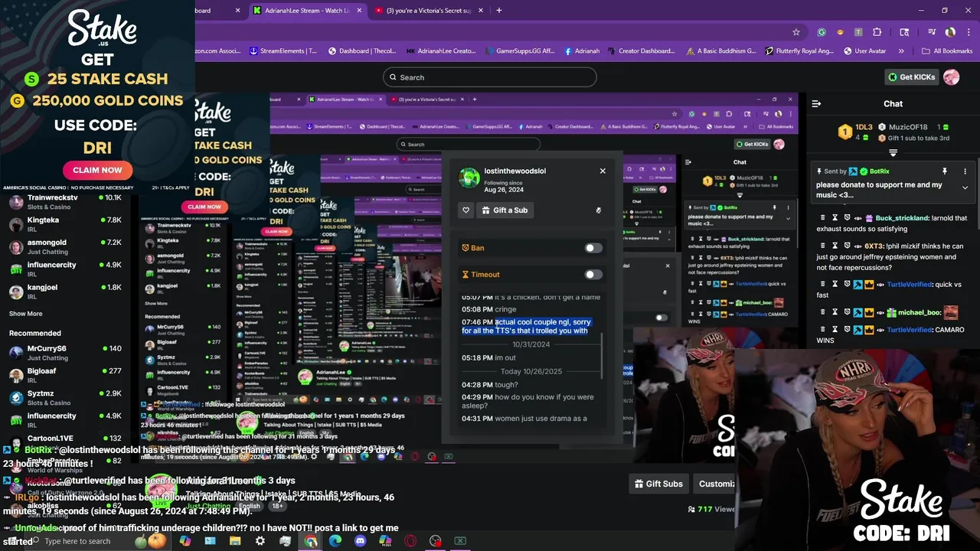Open MrCurryS6 recommended channel
Image resolution: width=980 pixels, height=551 pixels.
click(x=65, y=353)
